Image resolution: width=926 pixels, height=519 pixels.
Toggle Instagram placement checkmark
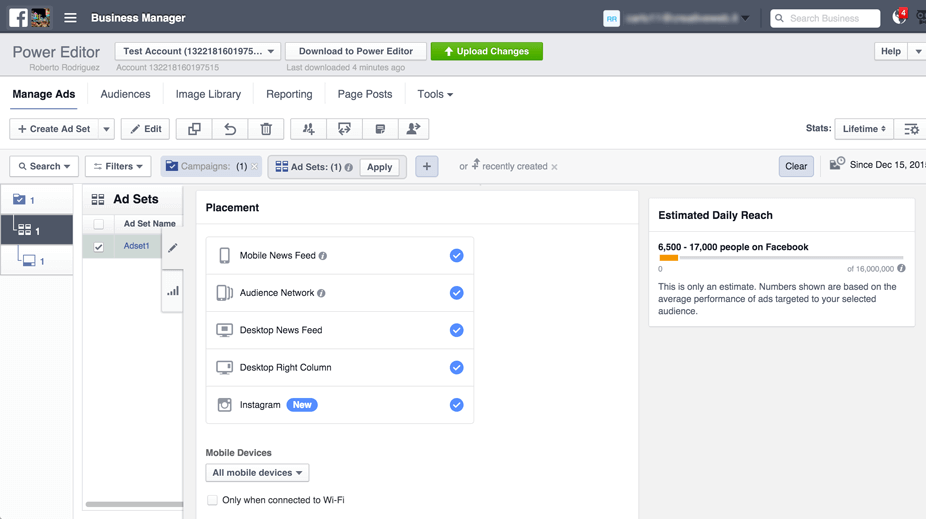457,404
